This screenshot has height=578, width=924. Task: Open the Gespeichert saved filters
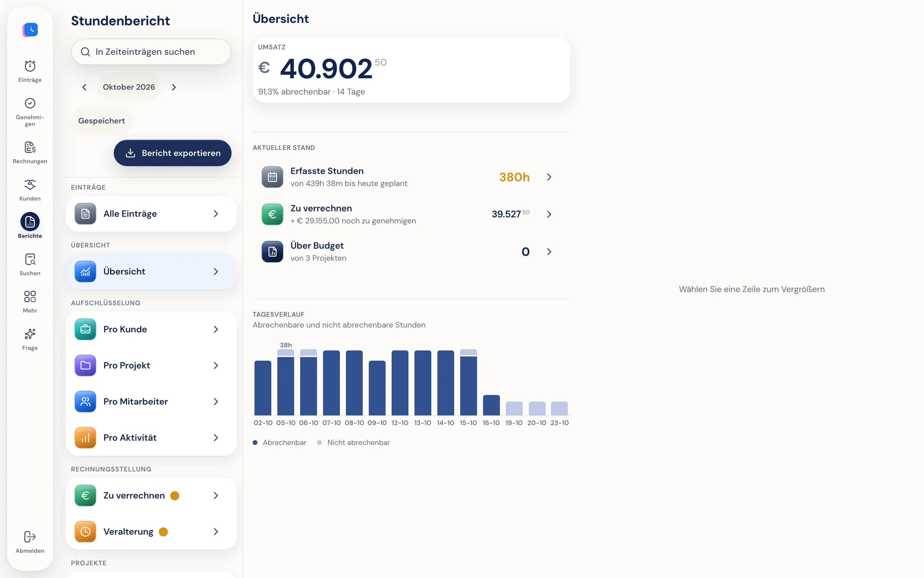(101, 121)
